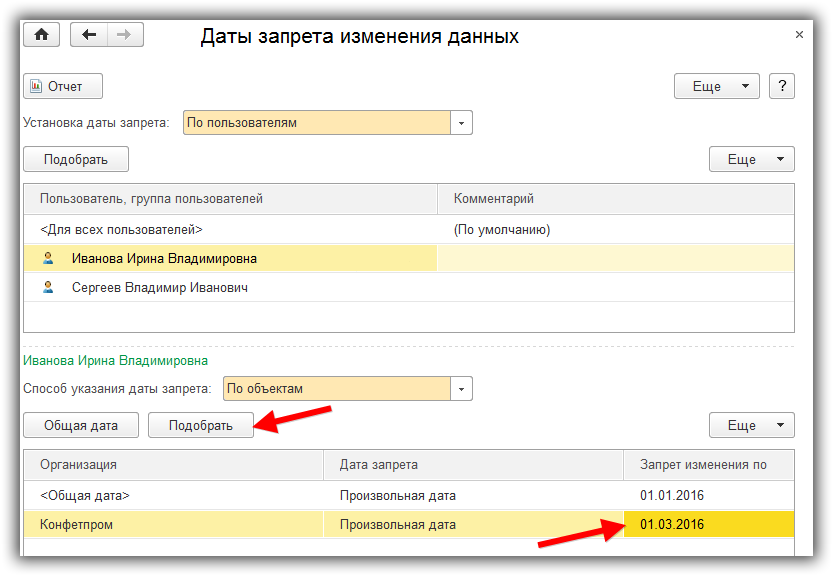
Task: Open help with the question mark button
Action: tap(781, 86)
